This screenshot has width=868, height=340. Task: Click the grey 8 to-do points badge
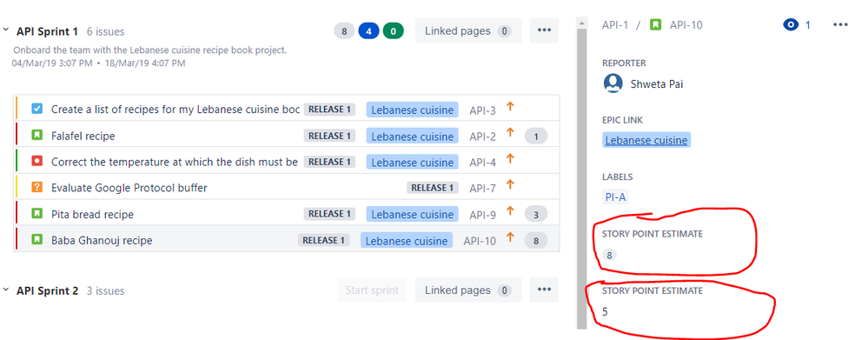tap(344, 31)
